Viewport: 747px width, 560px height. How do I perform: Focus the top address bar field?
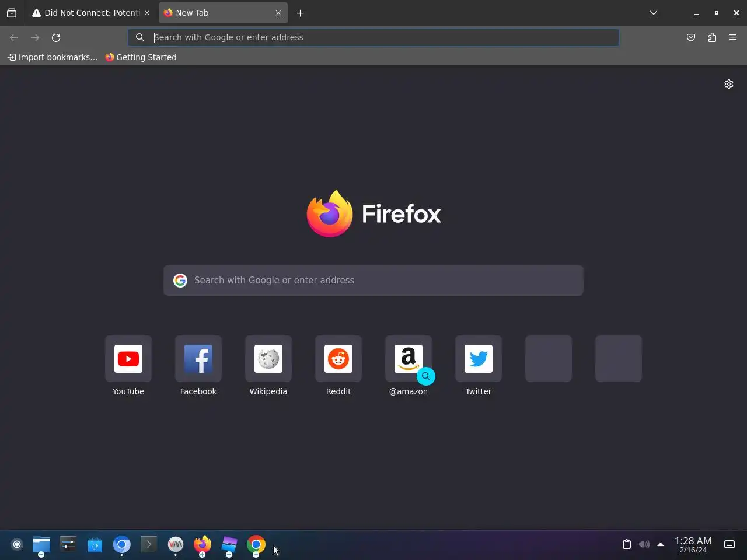coord(373,37)
